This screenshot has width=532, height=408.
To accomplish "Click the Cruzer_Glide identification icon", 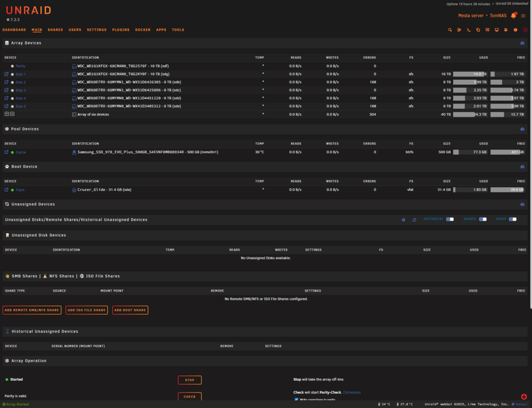I will pos(74,190).
